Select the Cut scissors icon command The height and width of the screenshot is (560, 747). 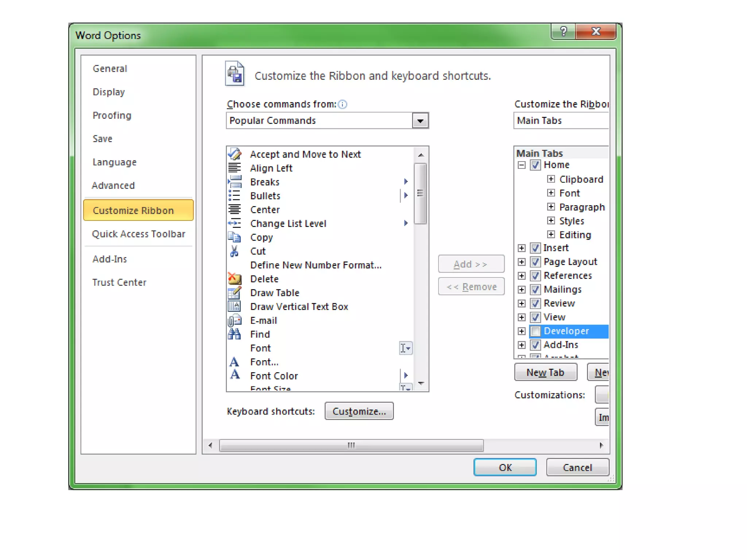click(234, 251)
